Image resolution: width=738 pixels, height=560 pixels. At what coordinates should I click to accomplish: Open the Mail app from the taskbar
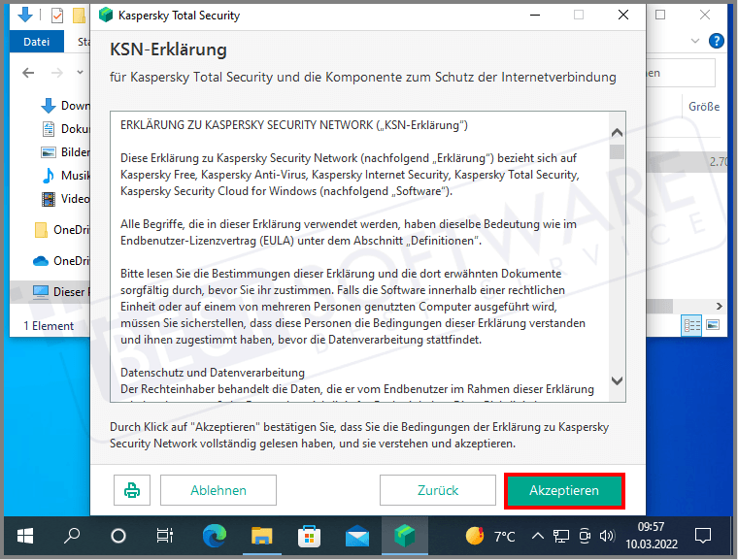[x=356, y=536]
